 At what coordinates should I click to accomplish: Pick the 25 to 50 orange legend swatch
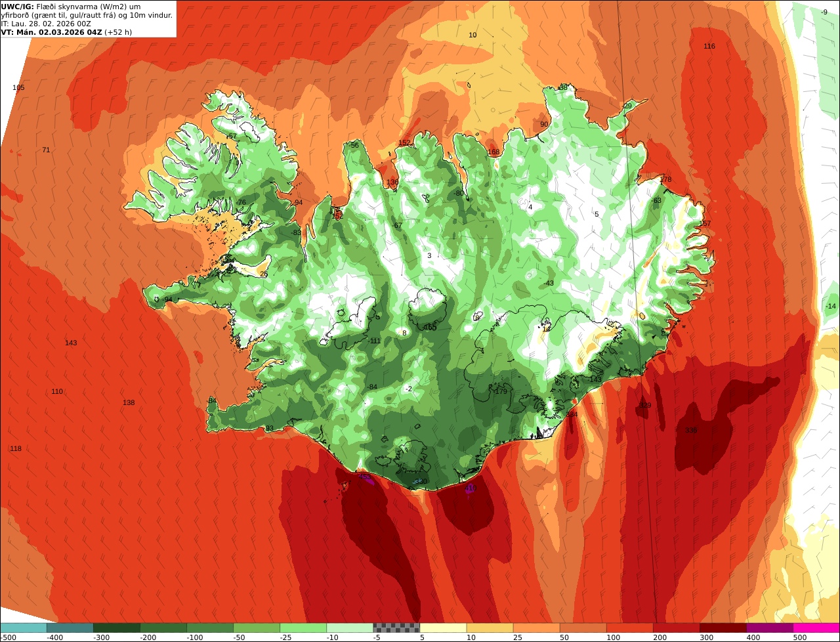click(536, 628)
